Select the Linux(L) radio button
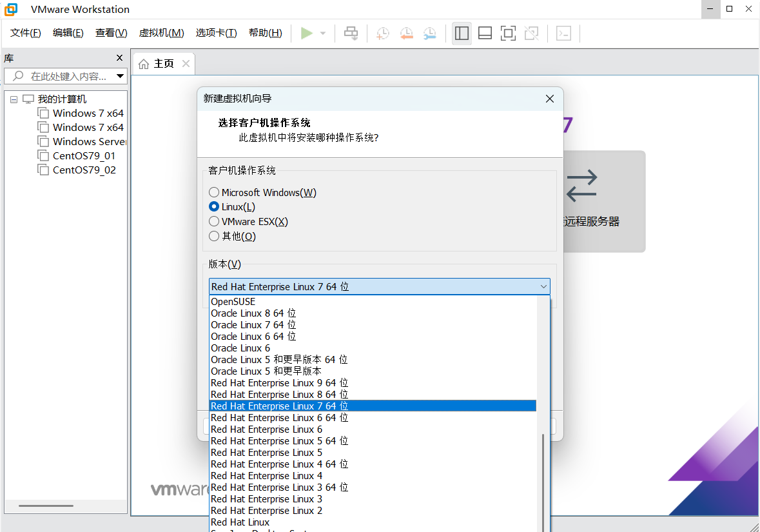 tap(214, 206)
